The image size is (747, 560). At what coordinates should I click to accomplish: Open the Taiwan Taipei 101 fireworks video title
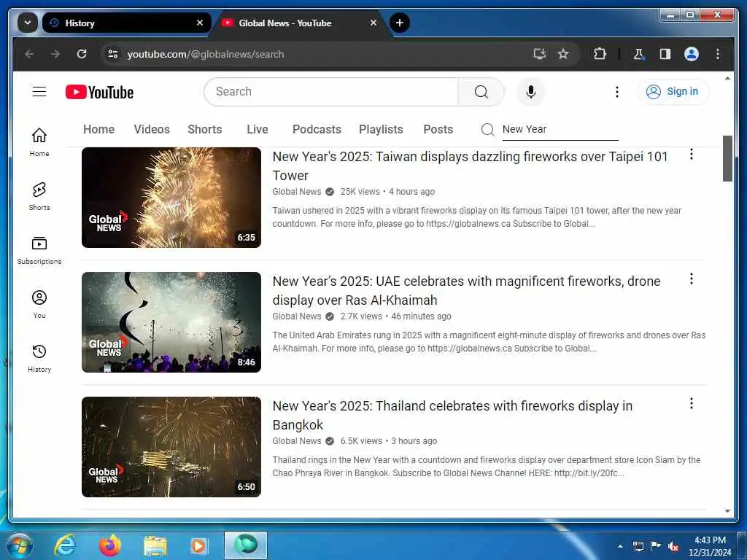pos(470,166)
